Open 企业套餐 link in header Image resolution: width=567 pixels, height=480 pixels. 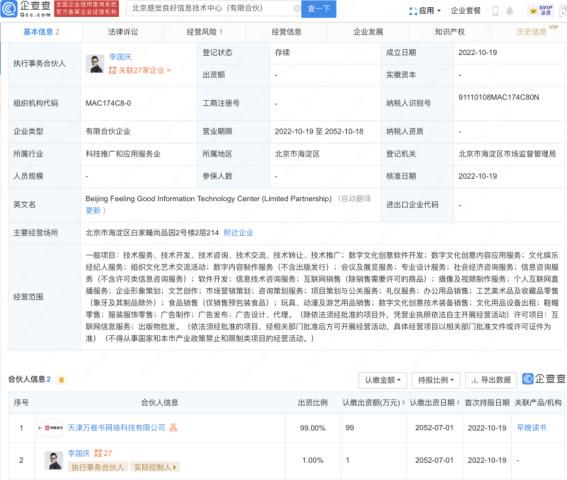[x=466, y=10]
